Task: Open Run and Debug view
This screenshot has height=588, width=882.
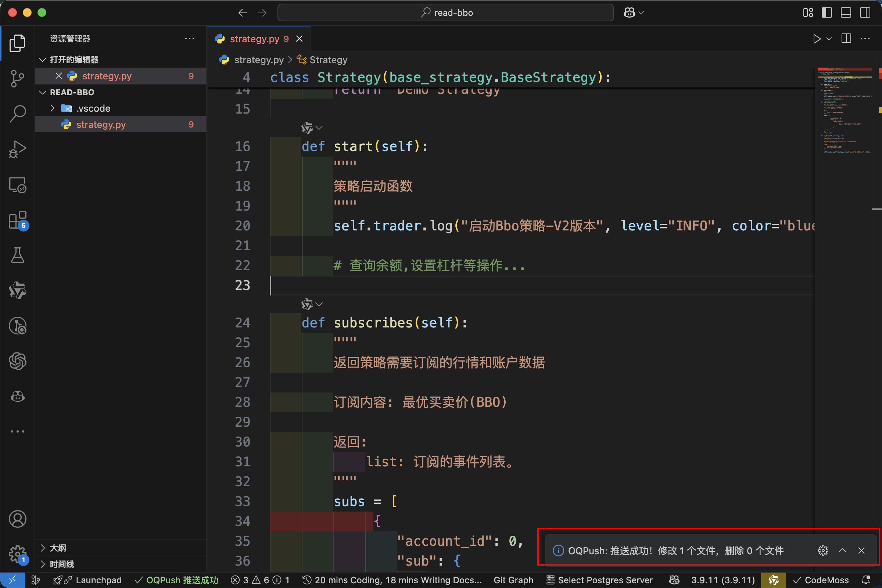Action: pos(17,149)
